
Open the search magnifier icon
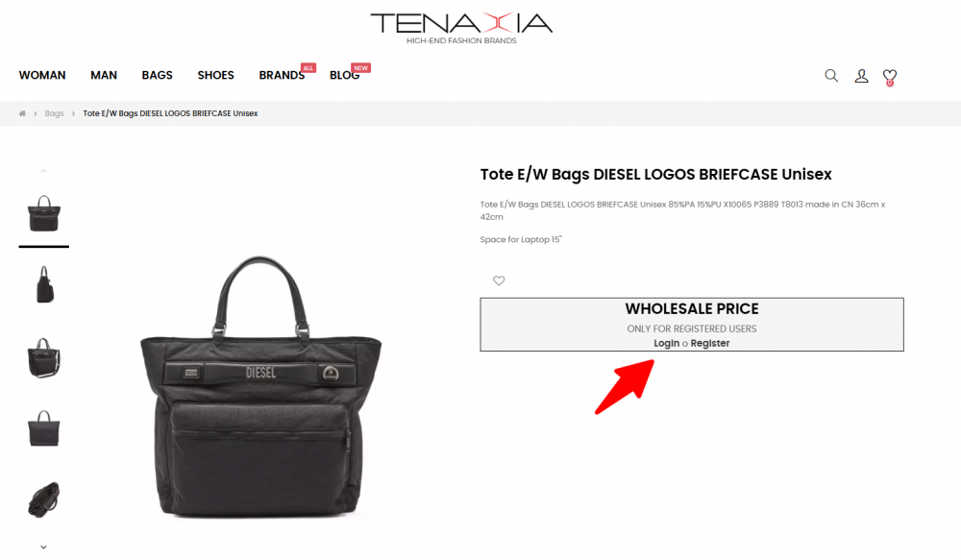(831, 75)
